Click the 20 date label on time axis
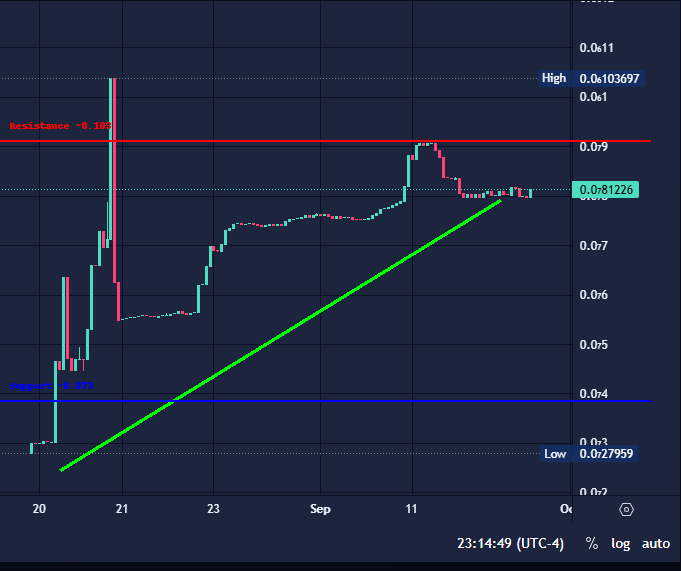This screenshot has width=681, height=571. pos(39,509)
